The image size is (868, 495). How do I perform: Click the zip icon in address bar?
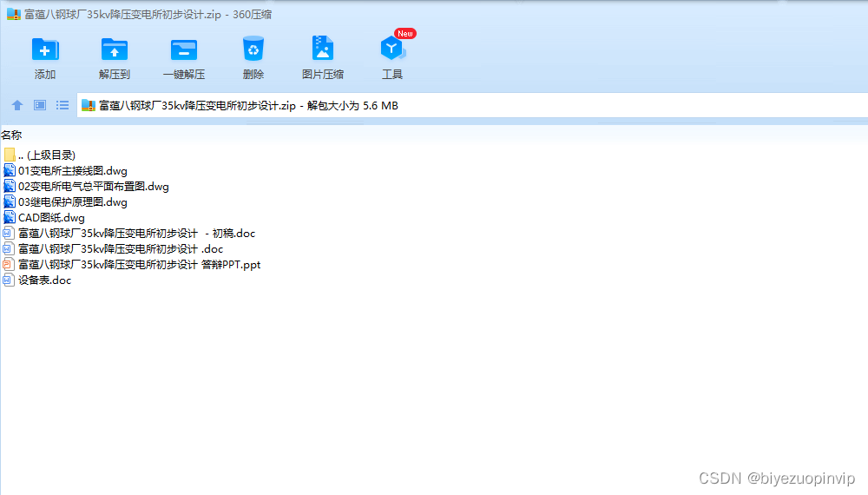tap(89, 105)
